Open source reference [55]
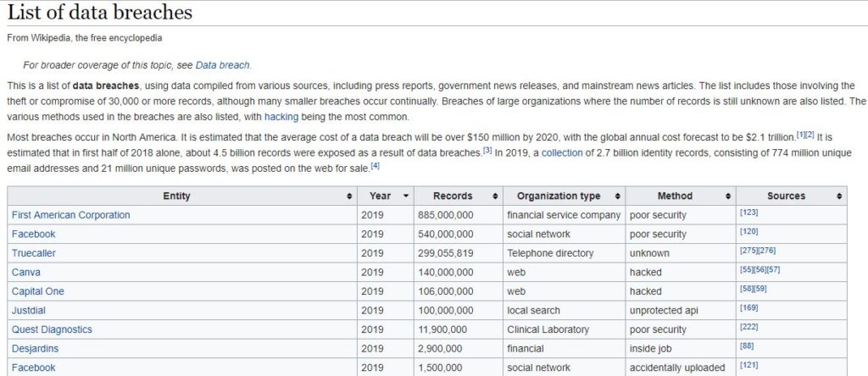 [747, 269]
